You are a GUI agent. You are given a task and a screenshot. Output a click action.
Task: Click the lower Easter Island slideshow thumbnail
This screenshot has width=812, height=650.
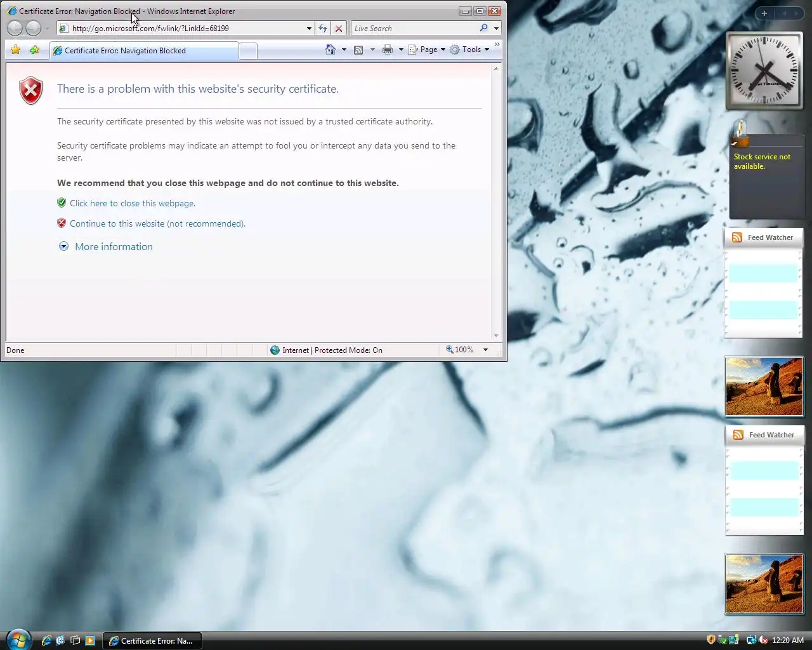click(764, 584)
